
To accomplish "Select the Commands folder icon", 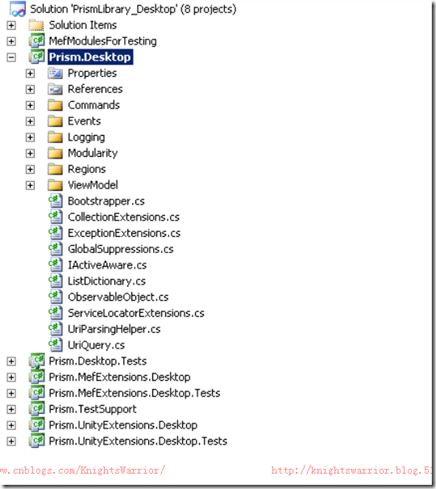I will coord(55,105).
